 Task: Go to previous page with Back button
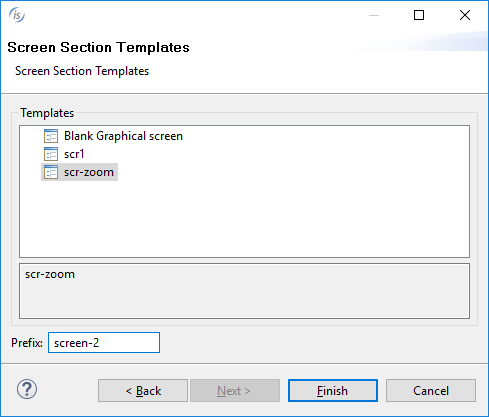click(x=143, y=390)
